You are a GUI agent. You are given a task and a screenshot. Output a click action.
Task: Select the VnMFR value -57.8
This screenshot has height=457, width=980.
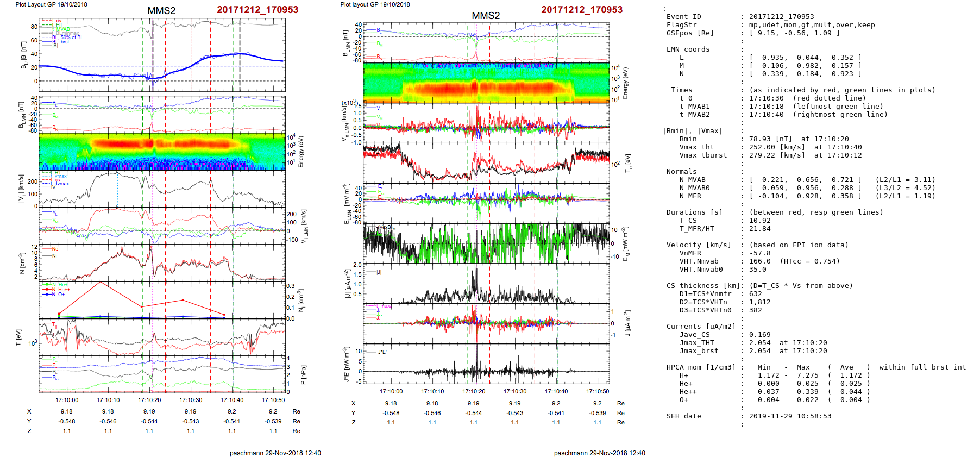point(760,253)
